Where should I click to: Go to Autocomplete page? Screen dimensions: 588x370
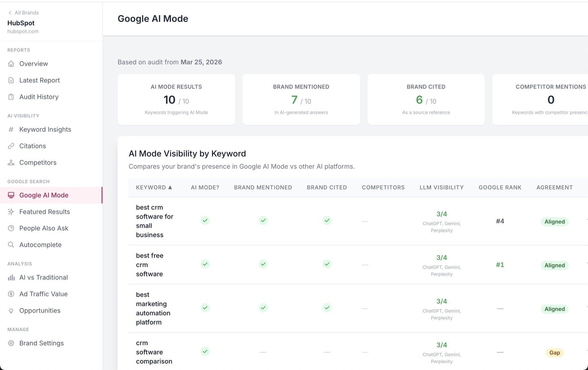click(51, 245)
